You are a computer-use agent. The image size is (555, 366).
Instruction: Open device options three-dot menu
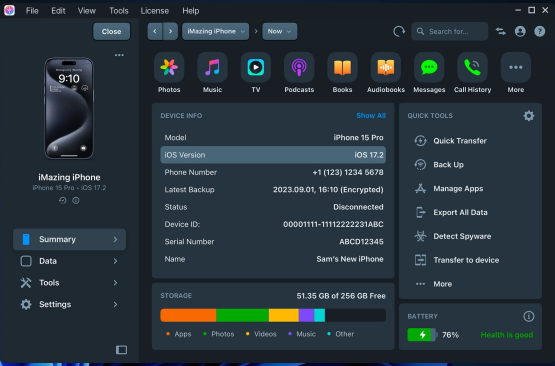[119, 55]
